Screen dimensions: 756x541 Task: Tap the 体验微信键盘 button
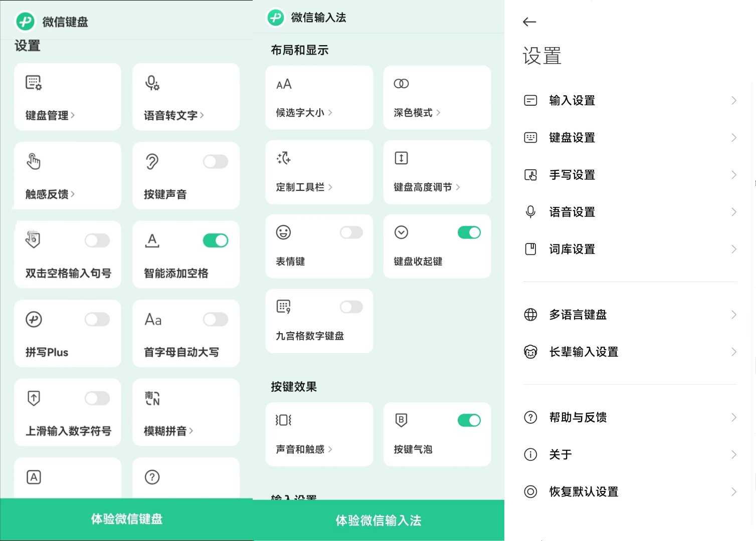126,519
